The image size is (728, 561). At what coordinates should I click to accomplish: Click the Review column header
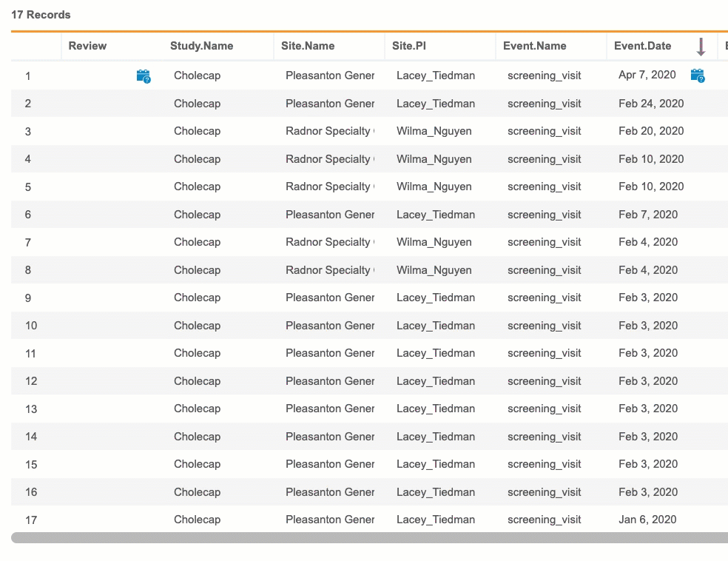coord(87,46)
